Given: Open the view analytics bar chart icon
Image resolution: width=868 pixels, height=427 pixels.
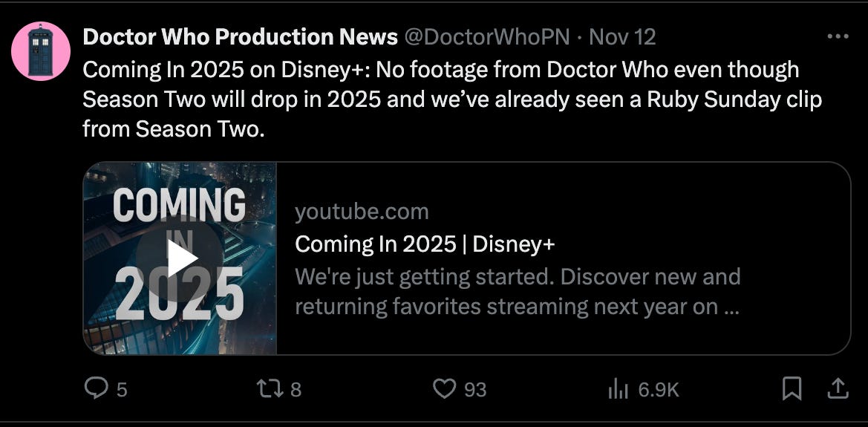Looking at the screenshot, I should [619, 389].
